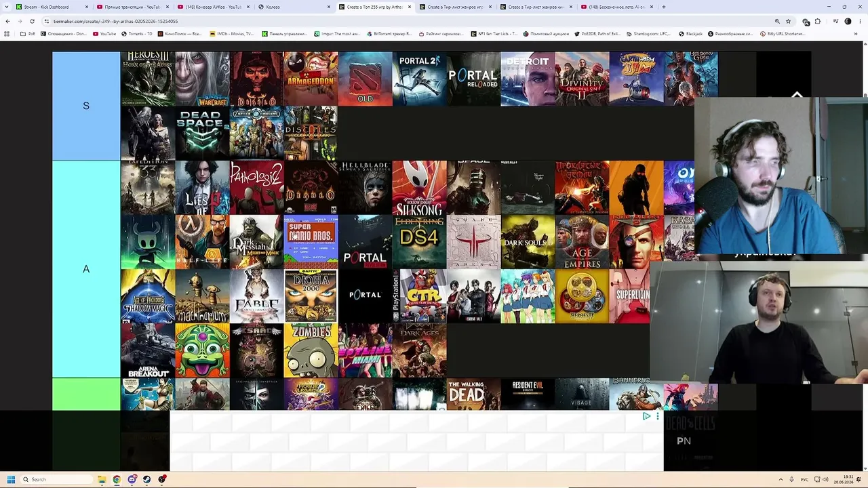
Task: Pick the Worms Armageddon tile
Action: coord(311,79)
